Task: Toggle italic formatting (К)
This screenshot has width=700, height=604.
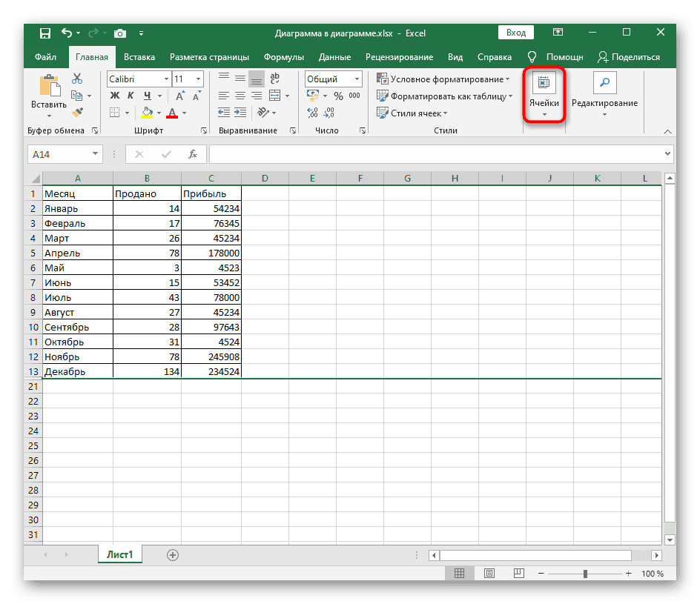Action: (x=131, y=96)
